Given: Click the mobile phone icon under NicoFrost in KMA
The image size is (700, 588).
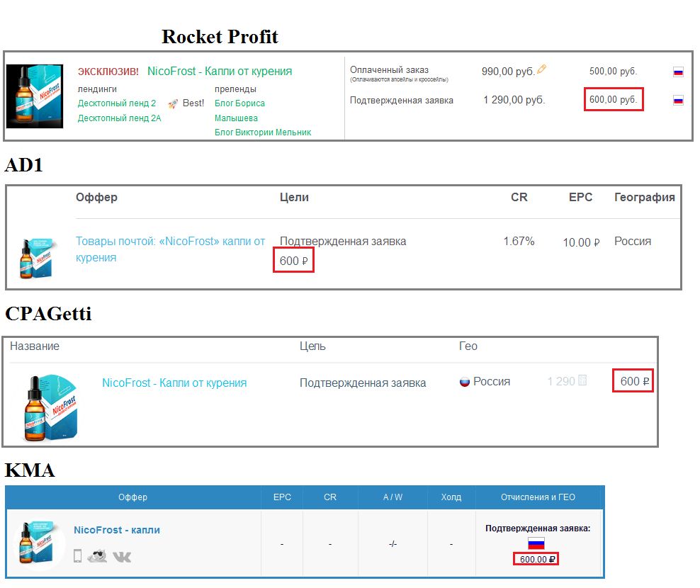Looking at the screenshot, I should point(77,557).
